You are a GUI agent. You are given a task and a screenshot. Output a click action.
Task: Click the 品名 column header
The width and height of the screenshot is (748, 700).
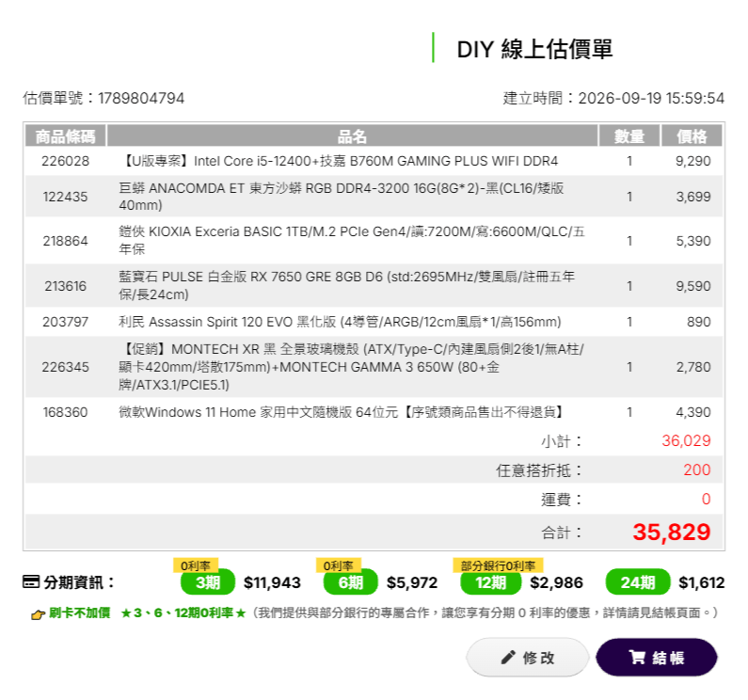pos(352,136)
